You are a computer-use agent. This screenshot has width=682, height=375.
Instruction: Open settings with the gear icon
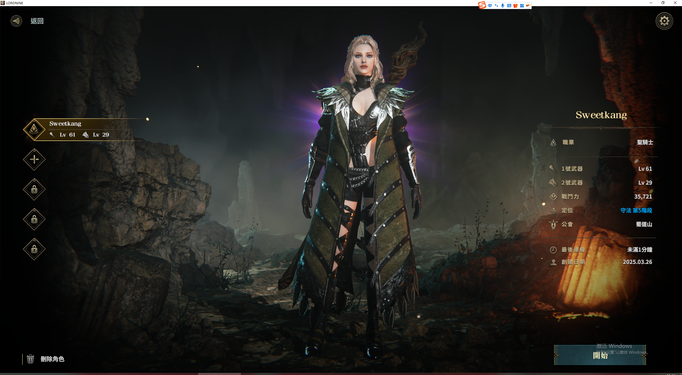664,20
